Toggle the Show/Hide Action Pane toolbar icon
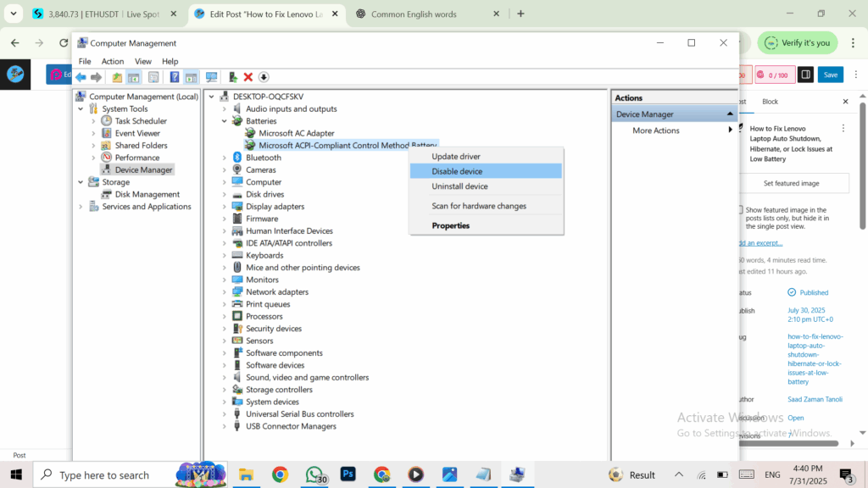868x488 pixels. click(191, 77)
